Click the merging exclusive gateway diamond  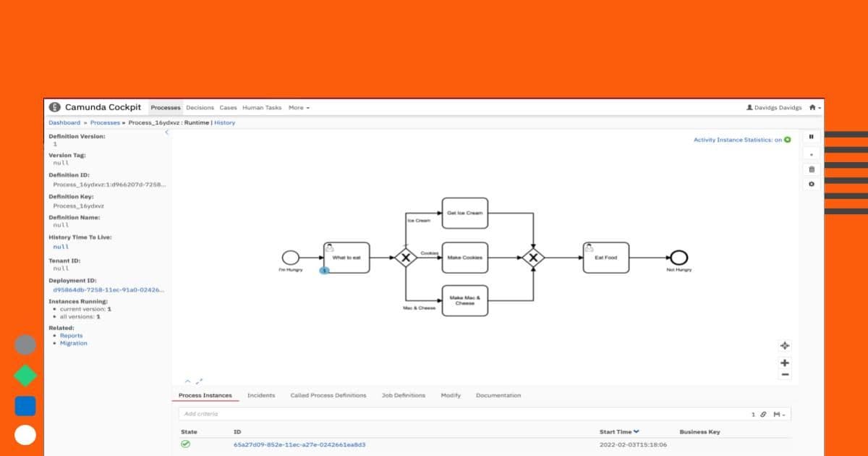point(533,258)
